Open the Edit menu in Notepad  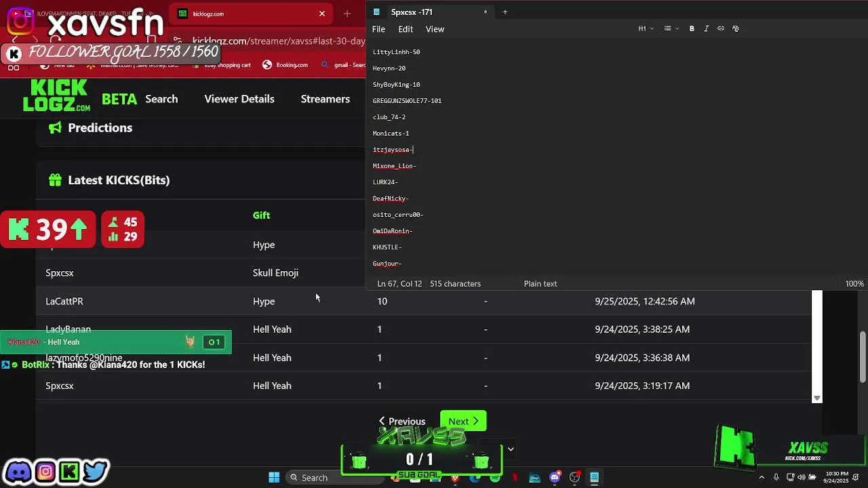406,29
